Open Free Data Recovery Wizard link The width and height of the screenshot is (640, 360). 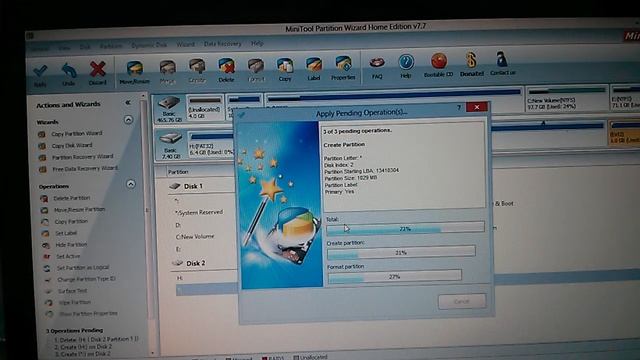point(85,169)
